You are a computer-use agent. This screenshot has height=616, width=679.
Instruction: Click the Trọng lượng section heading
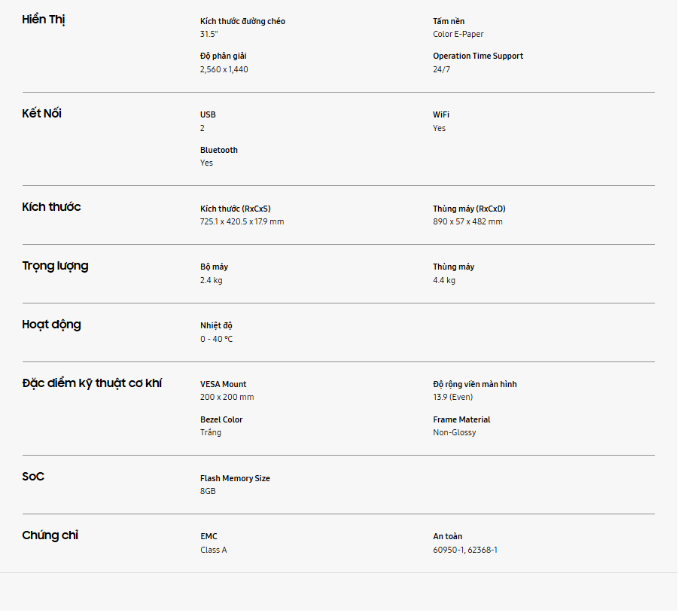pyautogui.click(x=55, y=266)
